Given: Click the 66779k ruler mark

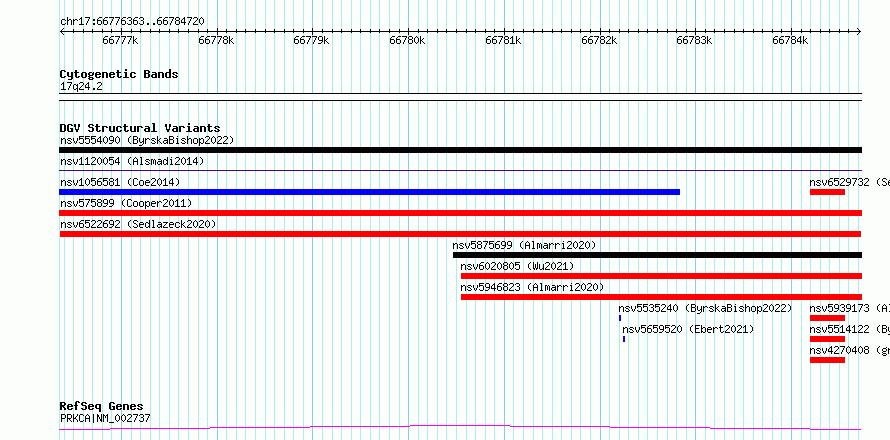Looking at the screenshot, I should pos(311,41).
